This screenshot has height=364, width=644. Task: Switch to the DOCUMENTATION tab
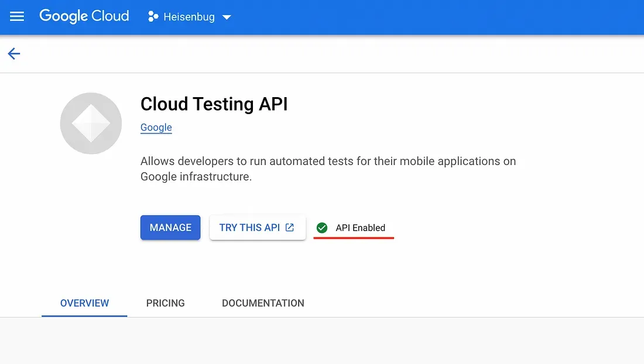[x=263, y=303]
